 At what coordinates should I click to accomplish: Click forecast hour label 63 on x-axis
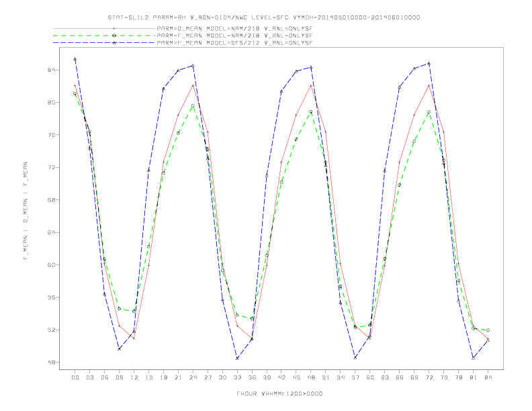(x=385, y=377)
